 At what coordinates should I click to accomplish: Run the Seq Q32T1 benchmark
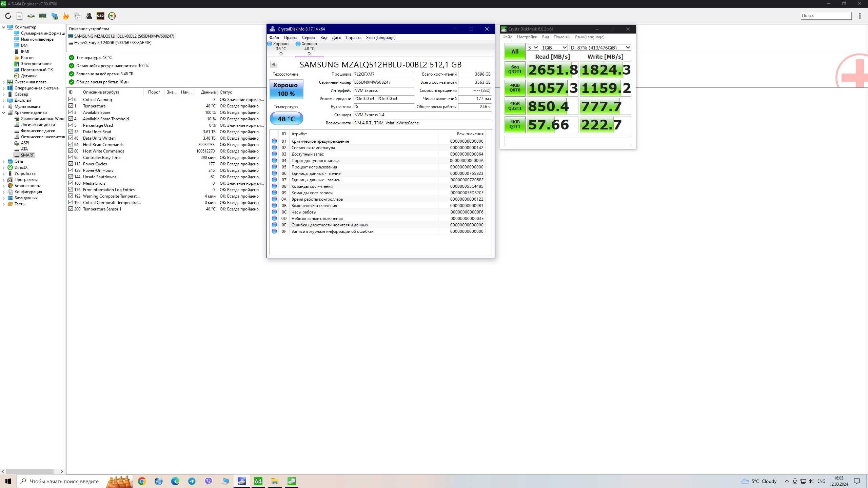(515, 69)
